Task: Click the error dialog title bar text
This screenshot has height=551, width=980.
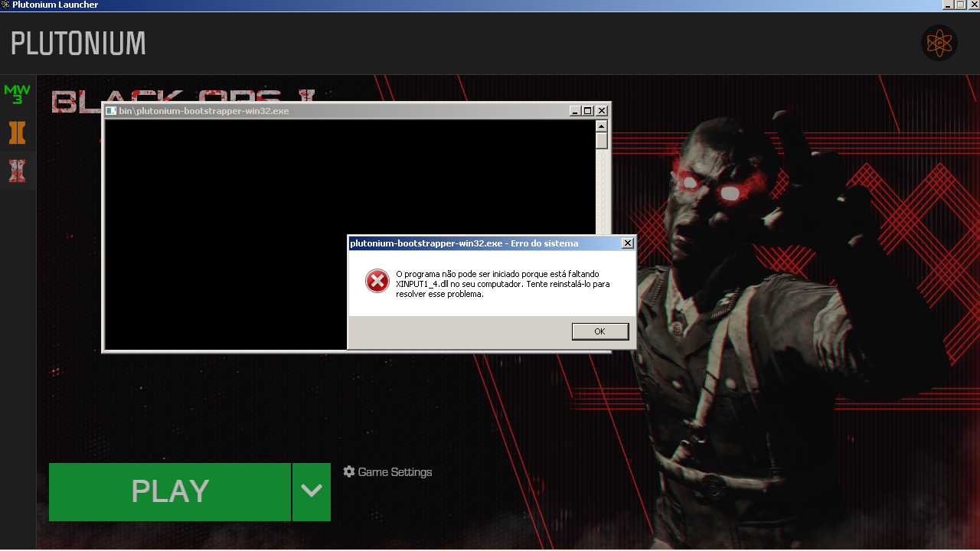Action: click(464, 243)
